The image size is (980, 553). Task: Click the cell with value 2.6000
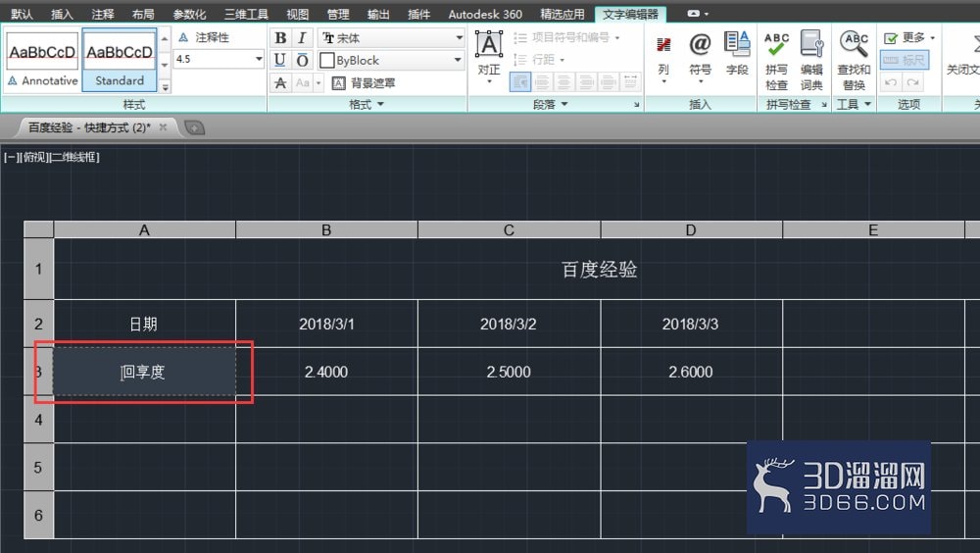pyautogui.click(x=691, y=372)
